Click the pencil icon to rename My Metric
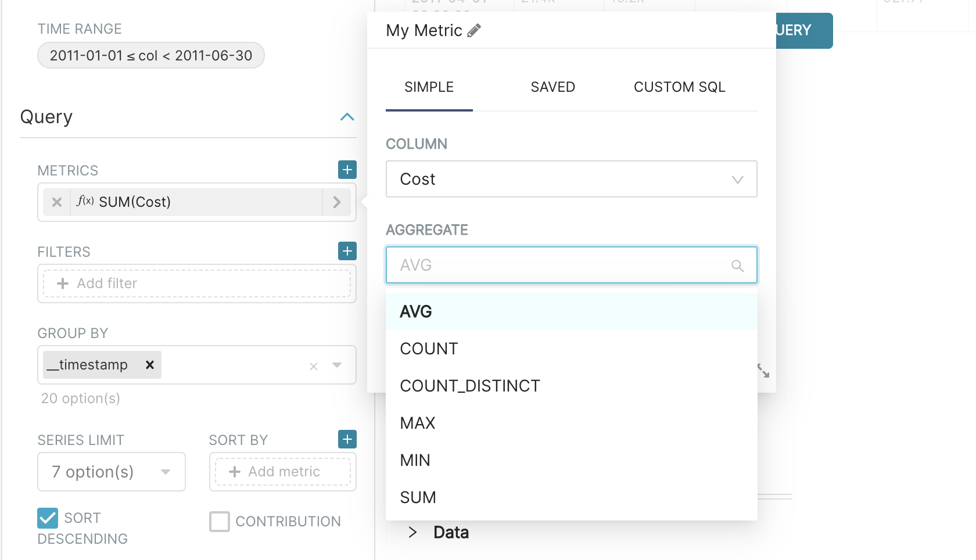 [474, 30]
